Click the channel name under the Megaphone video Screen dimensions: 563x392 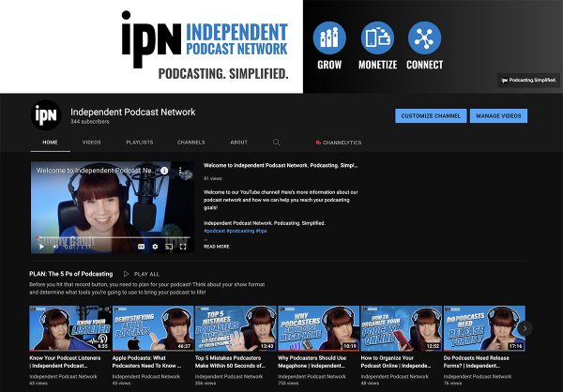pyautogui.click(x=312, y=377)
